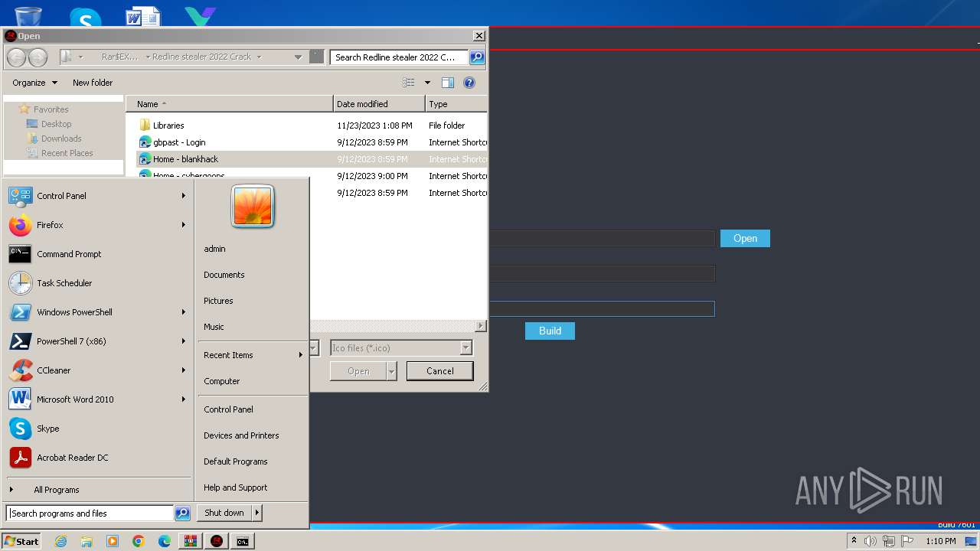Open the Control Panel start menu shortcut icon

tap(20, 196)
